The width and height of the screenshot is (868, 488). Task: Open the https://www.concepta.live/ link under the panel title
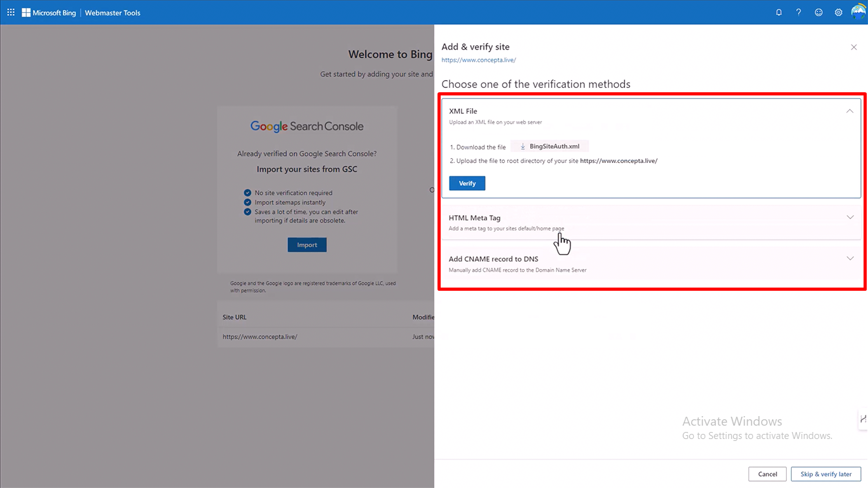click(x=479, y=60)
